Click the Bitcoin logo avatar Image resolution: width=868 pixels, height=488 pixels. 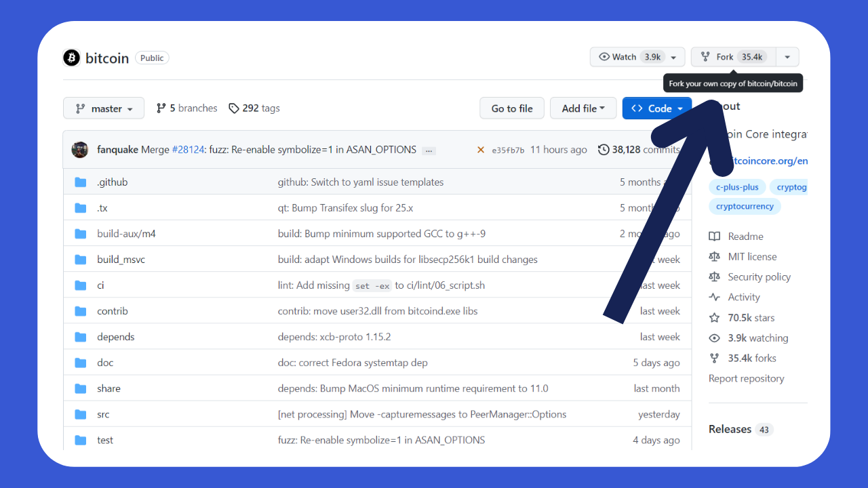click(x=72, y=58)
